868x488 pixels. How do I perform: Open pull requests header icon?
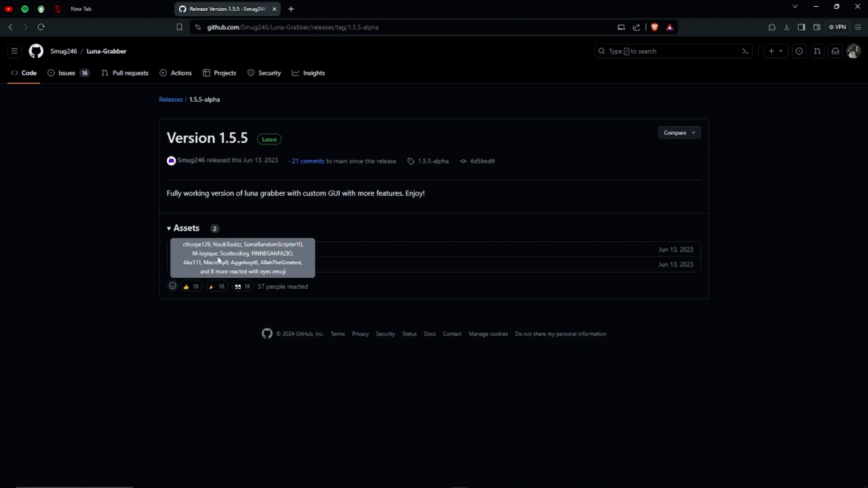pyautogui.click(x=817, y=51)
